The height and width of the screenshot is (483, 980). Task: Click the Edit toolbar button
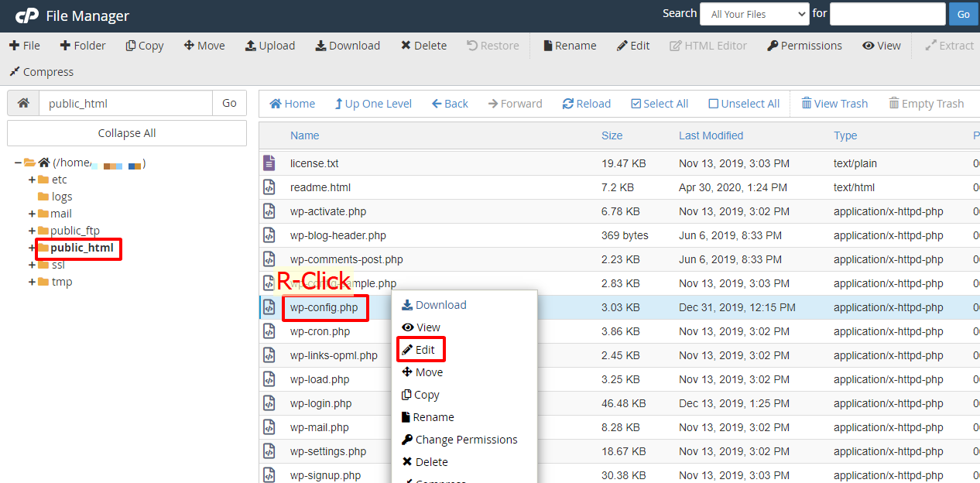[633, 46]
